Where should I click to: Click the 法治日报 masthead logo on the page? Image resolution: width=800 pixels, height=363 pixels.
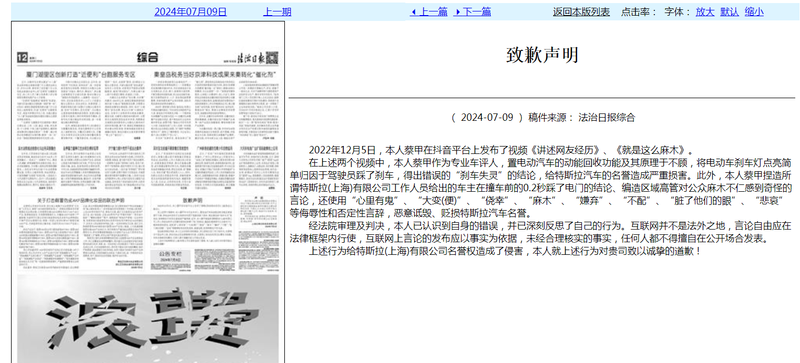pyautogui.click(x=251, y=57)
